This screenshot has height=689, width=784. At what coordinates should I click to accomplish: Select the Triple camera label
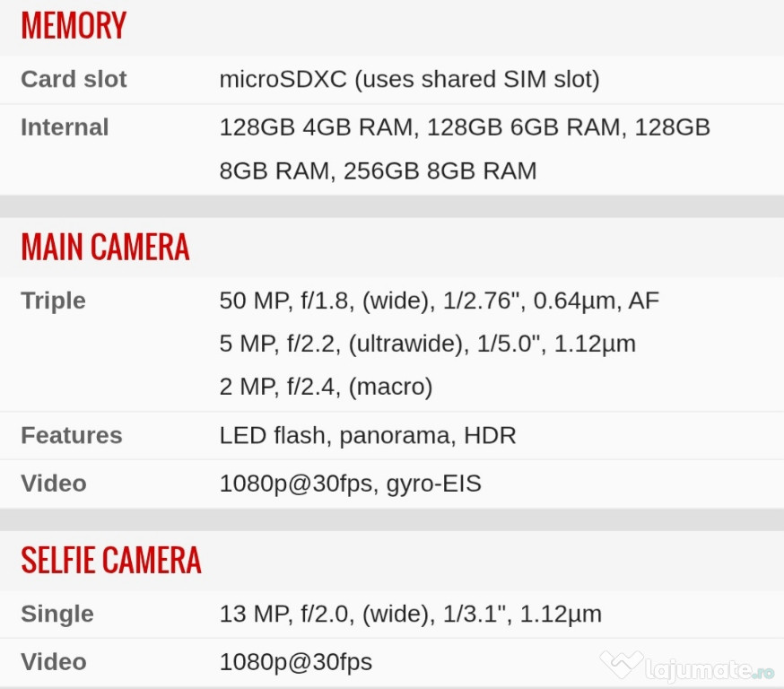[x=53, y=301]
